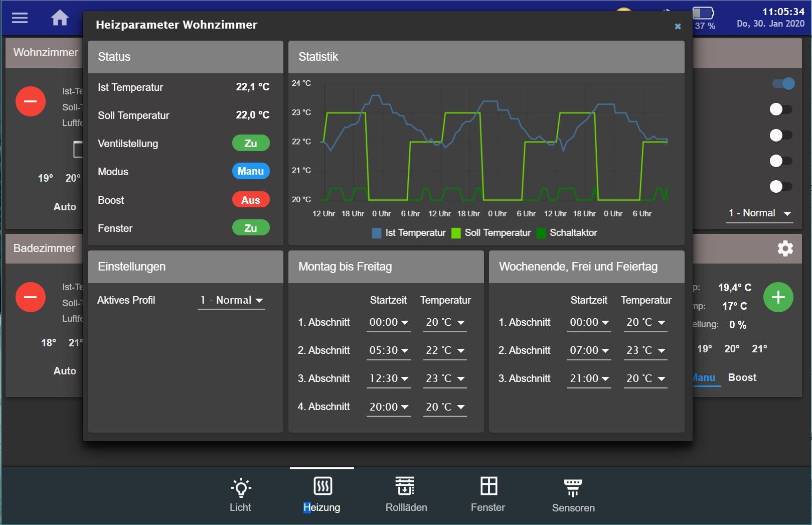Open Fenster window icon
This screenshot has height=525, width=812.
(488, 495)
